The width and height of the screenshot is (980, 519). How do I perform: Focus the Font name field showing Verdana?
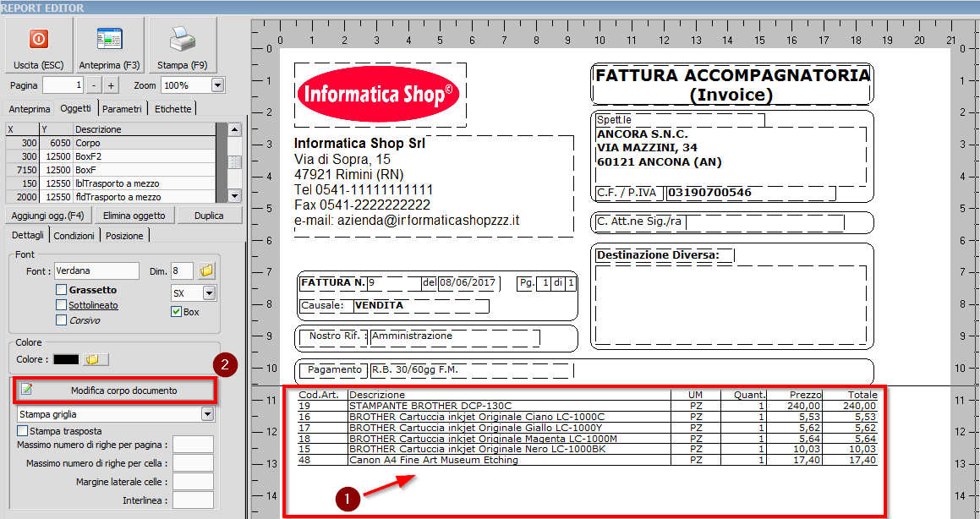pos(96,271)
